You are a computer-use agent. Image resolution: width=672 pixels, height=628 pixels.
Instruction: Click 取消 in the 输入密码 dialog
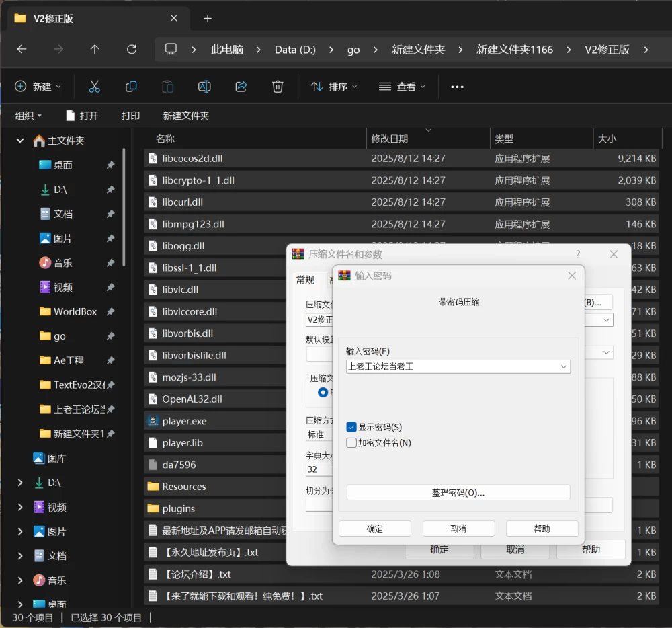[458, 528]
